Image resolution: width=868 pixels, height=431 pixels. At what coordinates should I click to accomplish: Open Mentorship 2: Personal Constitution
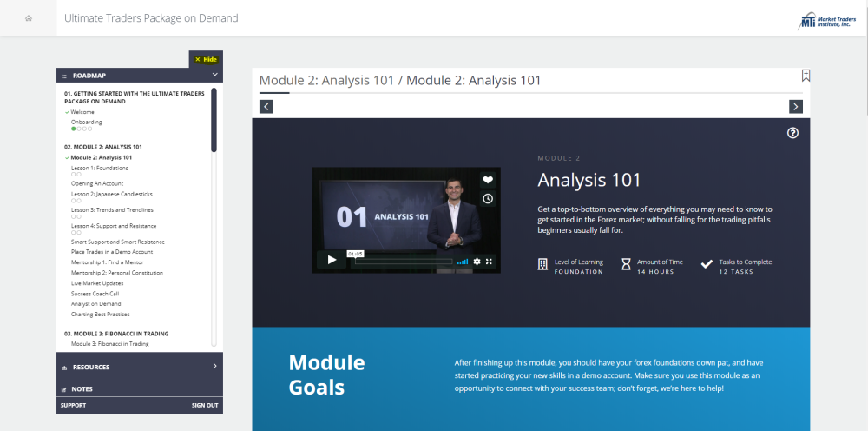coord(117,273)
